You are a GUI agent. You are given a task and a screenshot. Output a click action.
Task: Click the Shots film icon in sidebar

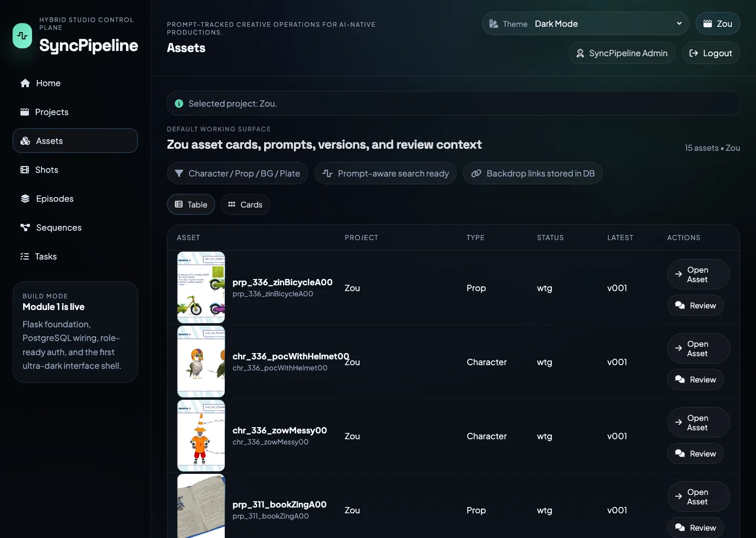24,170
